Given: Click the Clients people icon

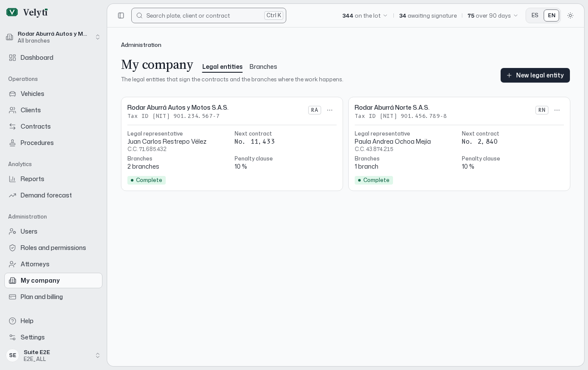Looking at the screenshot, I should [12, 110].
